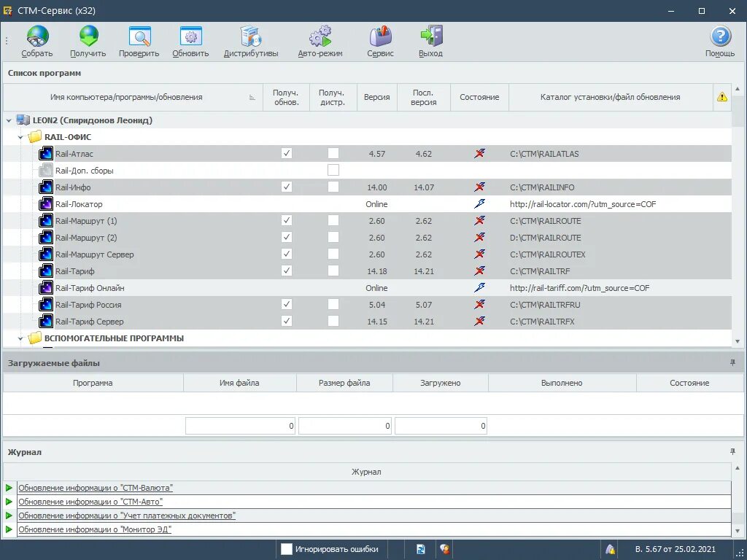The height and width of the screenshot is (560, 747).
Task: Click scroll-up arrow of program list
Action: [x=738, y=89]
